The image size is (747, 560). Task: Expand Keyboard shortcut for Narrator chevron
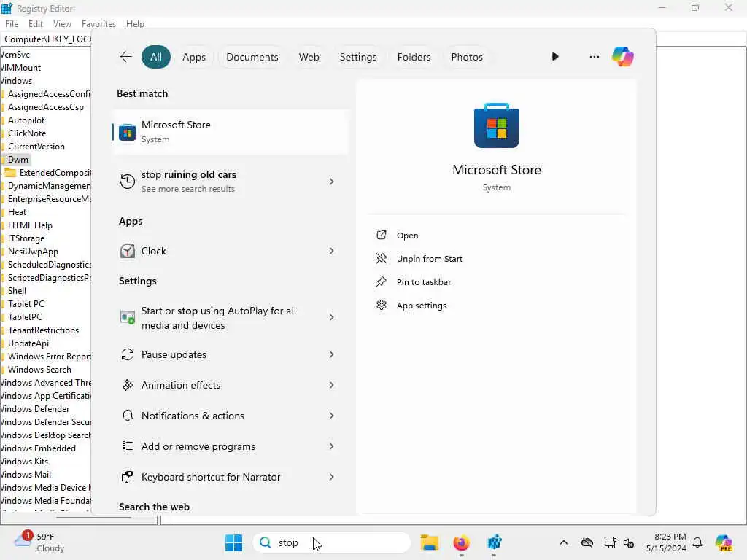pos(332,477)
